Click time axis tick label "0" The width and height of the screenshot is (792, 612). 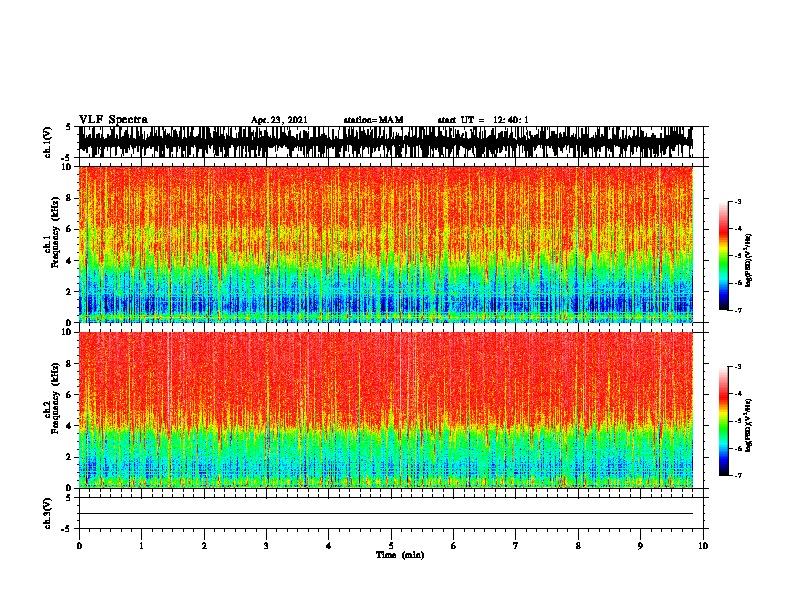(79, 545)
